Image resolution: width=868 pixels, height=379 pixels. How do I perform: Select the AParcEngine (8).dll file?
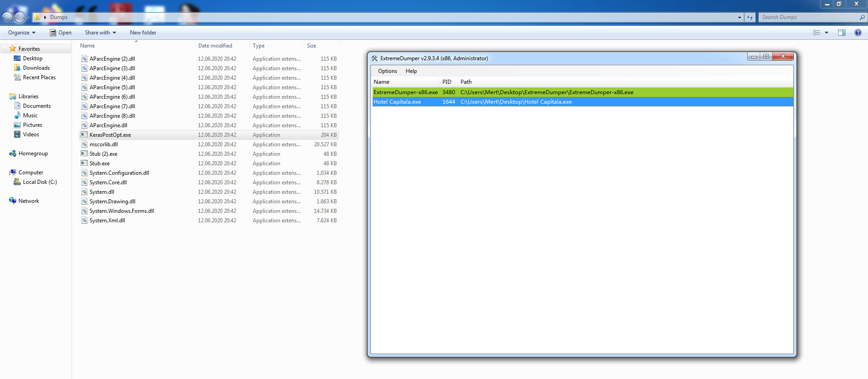coord(112,116)
